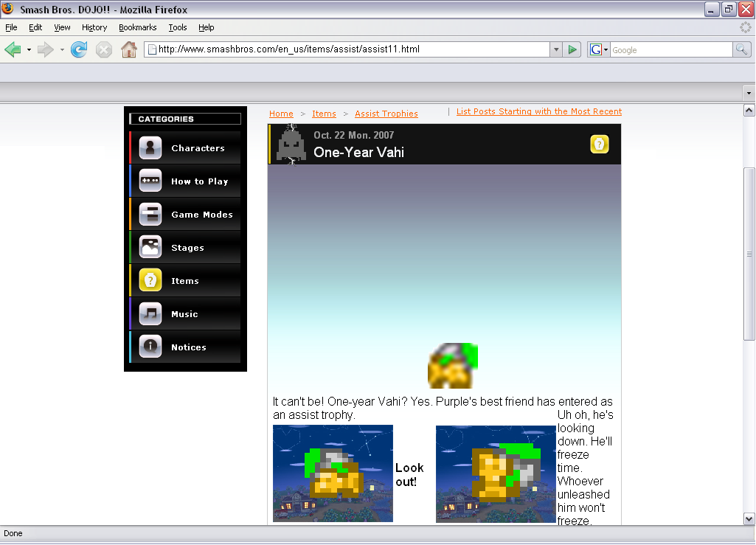
Task: Go back with the green Back arrow
Action: (x=13, y=49)
